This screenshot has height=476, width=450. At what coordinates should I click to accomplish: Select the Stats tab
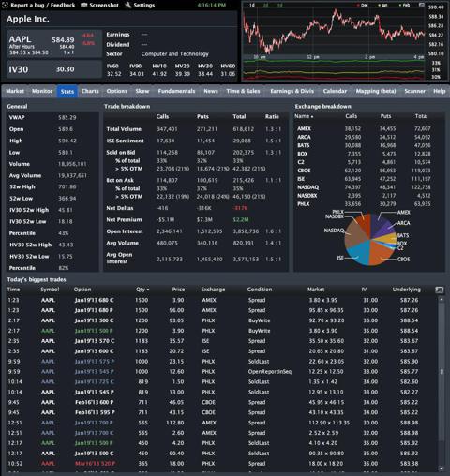(67, 92)
